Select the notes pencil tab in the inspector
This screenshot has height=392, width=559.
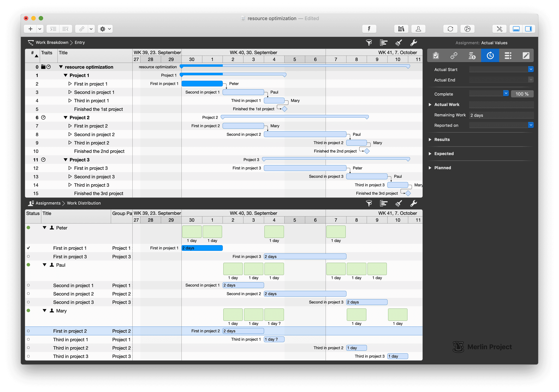[x=526, y=56]
